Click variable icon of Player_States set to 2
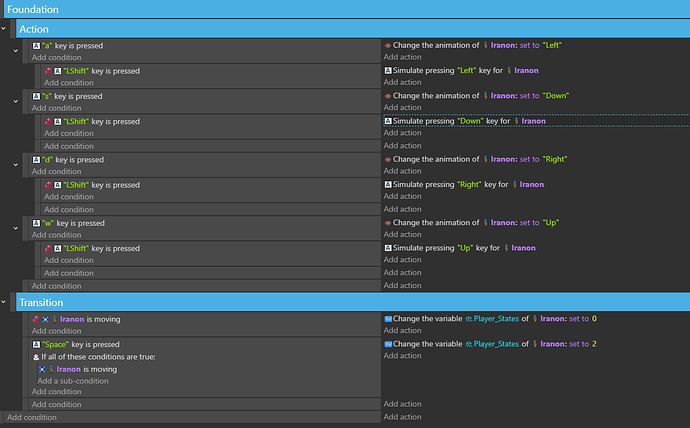 388,344
